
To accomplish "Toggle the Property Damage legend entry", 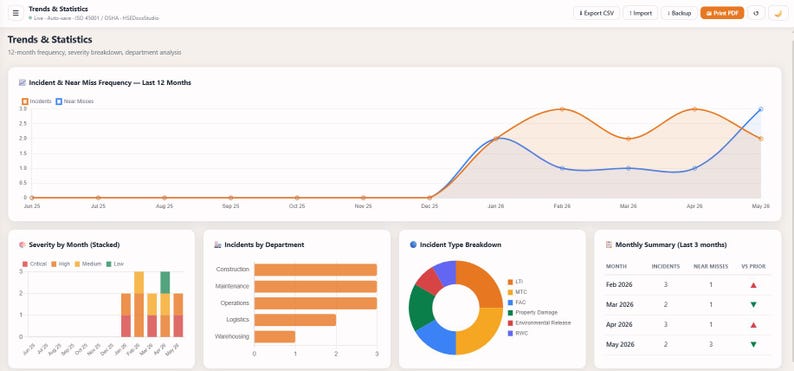I will (532, 312).
